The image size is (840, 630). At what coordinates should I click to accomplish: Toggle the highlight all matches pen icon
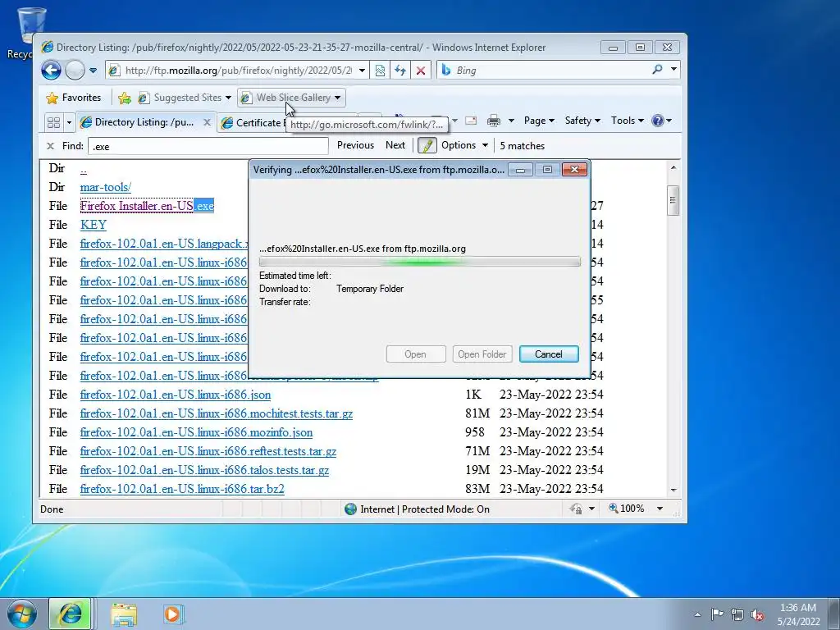coord(427,145)
